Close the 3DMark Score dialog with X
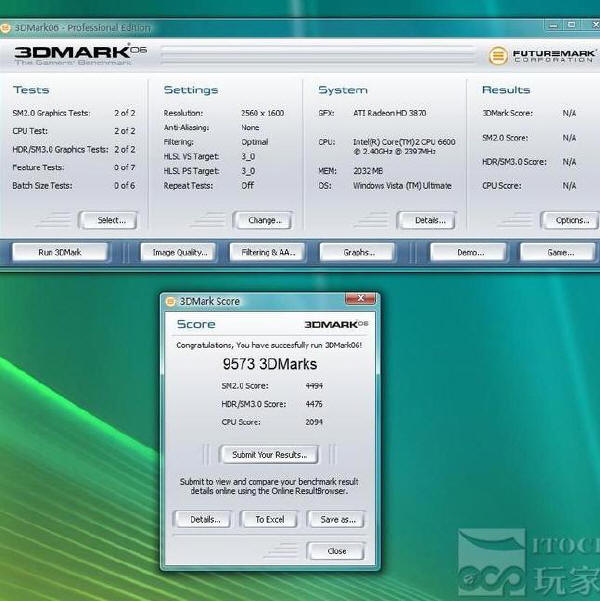 click(360, 298)
